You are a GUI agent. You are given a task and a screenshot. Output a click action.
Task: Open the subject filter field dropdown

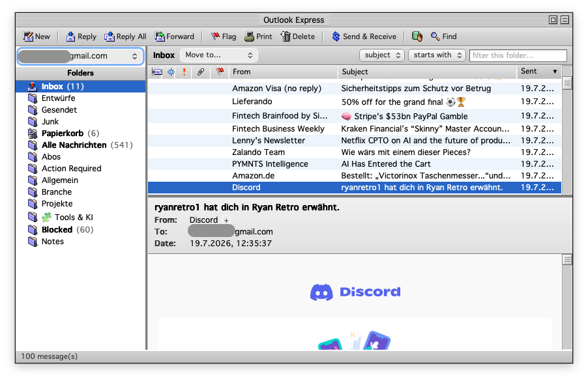pos(382,55)
